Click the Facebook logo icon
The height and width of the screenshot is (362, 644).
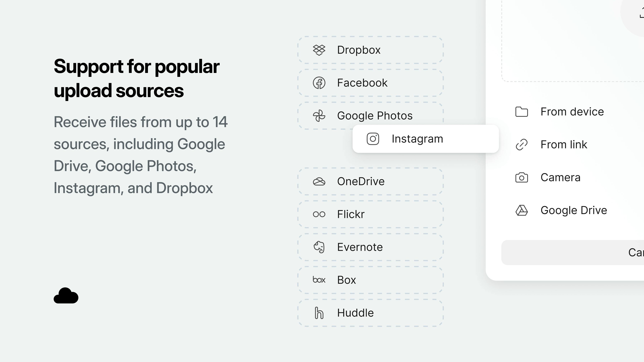click(319, 83)
